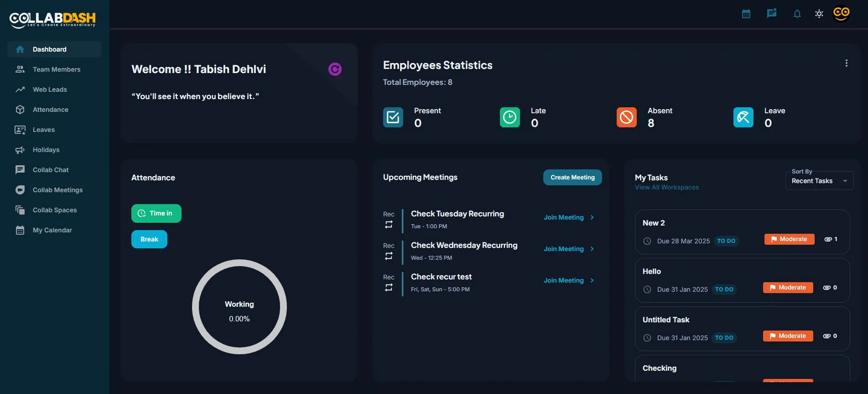This screenshot has height=394, width=868.
Task: Click attachment icon on New 2 task
Action: click(828, 239)
